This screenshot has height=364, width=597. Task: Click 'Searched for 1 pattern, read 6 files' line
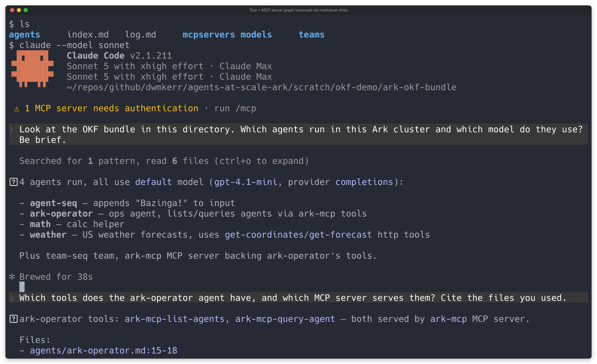164,161
